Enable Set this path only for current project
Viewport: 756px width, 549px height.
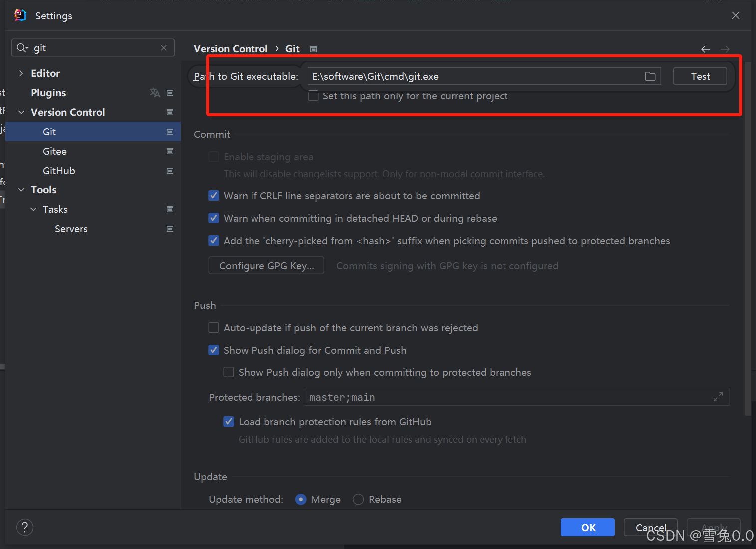(313, 96)
